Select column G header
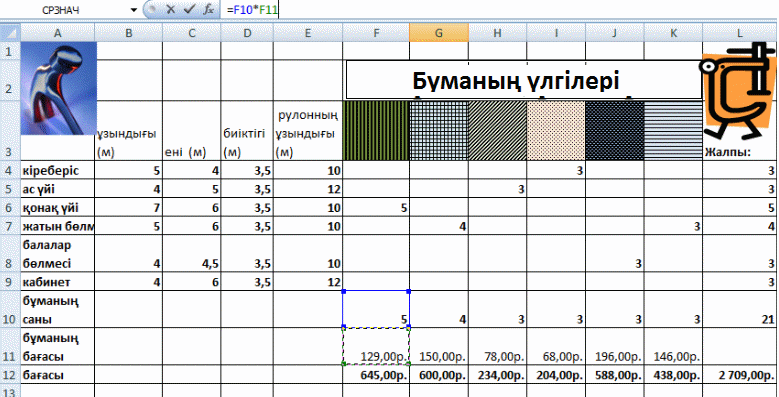 click(x=439, y=33)
